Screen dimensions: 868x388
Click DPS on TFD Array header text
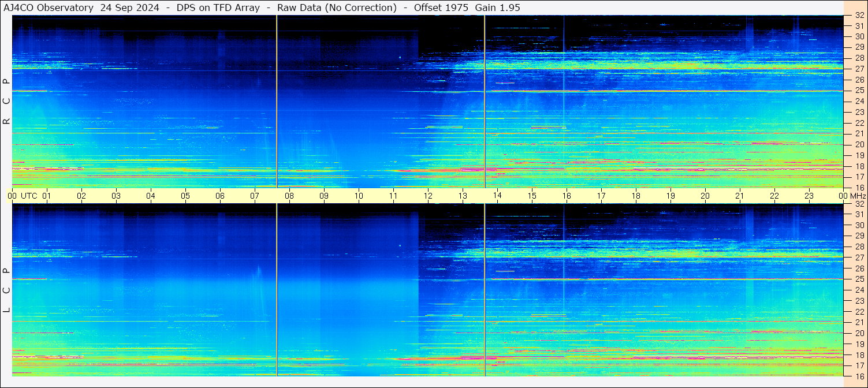(x=218, y=8)
